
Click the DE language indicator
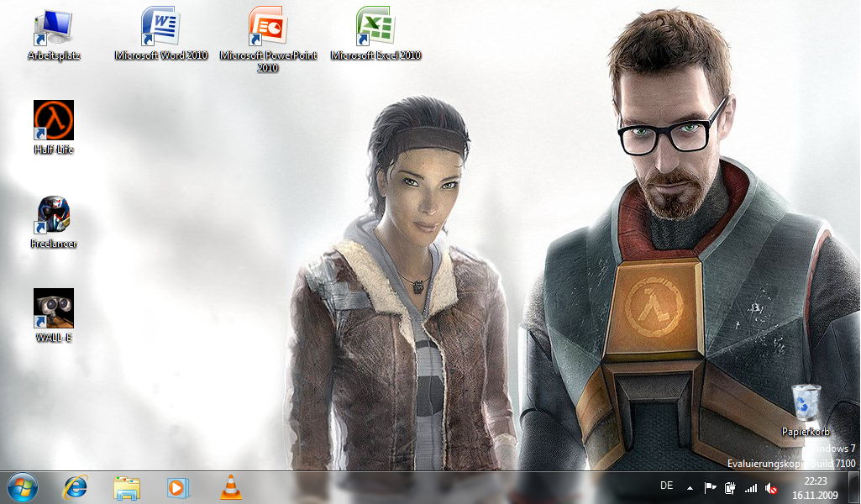667,486
